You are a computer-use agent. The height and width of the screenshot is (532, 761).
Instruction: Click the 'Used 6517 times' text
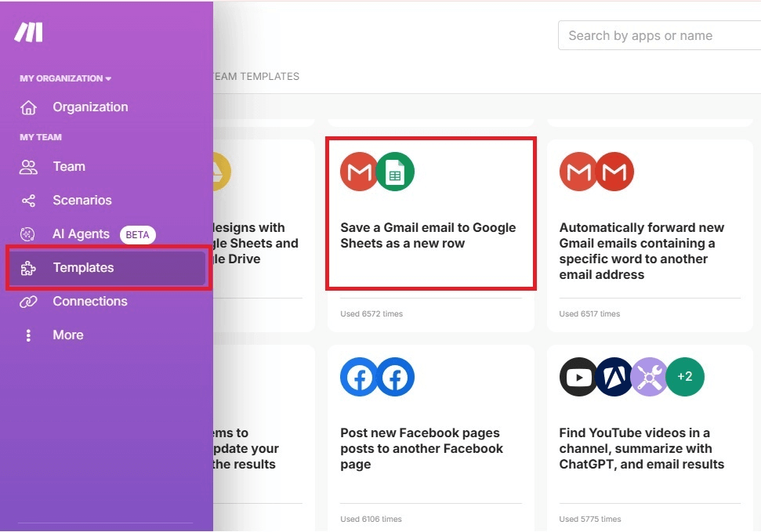coord(589,314)
